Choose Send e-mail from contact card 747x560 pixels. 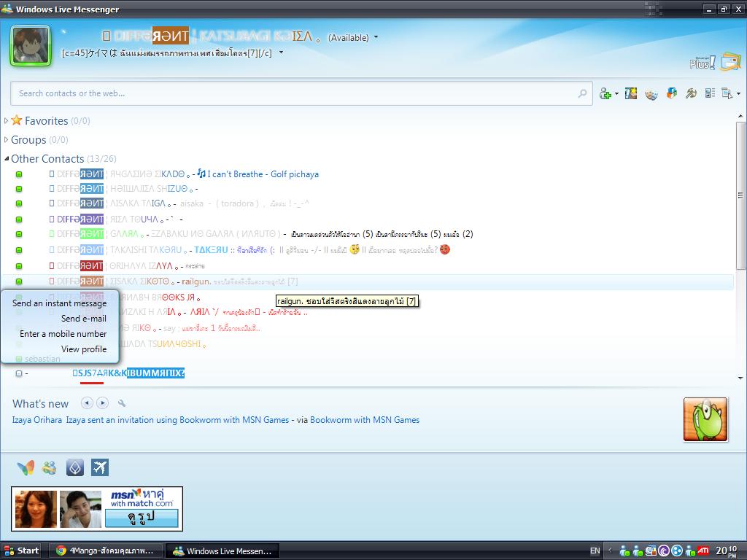point(84,319)
